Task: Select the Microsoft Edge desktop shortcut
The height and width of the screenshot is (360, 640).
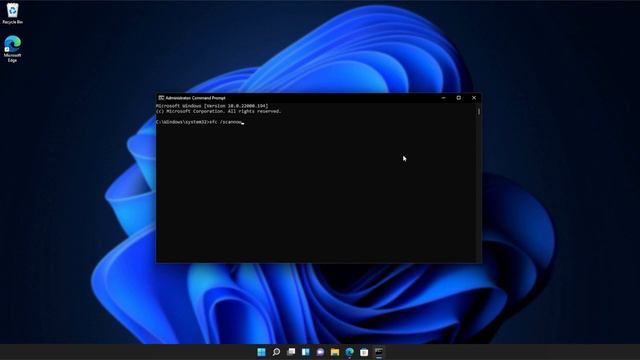Action: point(12,49)
